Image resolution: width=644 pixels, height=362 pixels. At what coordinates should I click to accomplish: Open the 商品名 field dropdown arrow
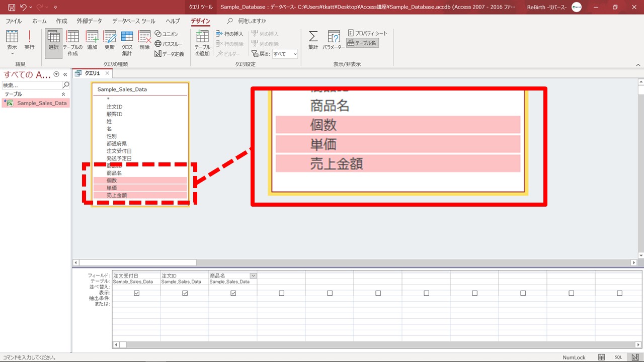pyautogui.click(x=253, y=276)
